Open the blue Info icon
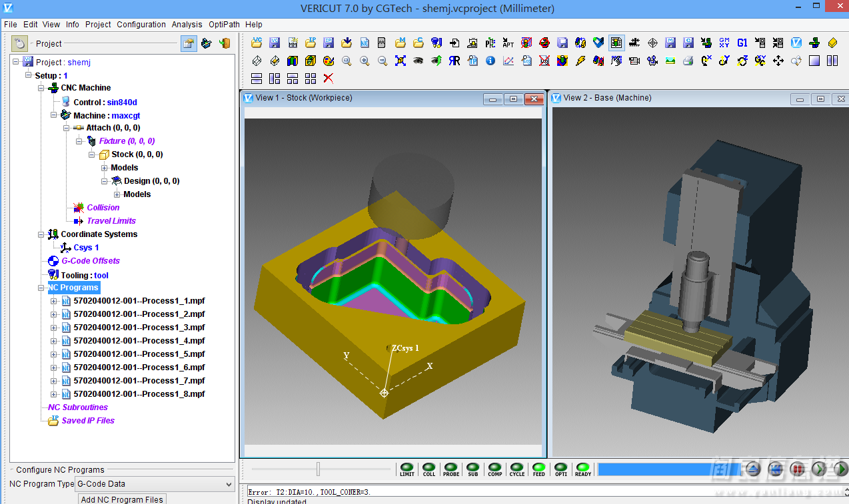This screenshot has height=504, width=849. [x=490, y=61]
